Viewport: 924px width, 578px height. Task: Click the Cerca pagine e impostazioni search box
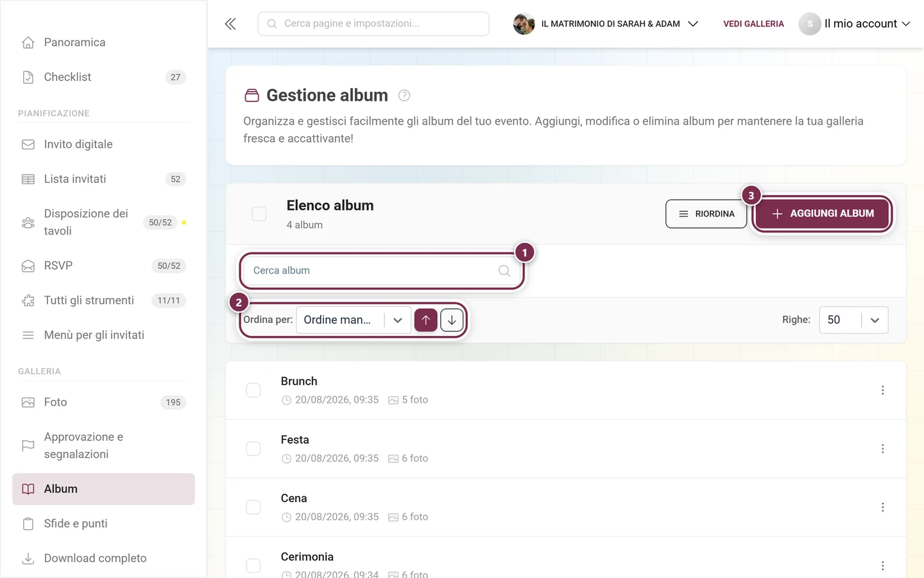(x=373, y=24)
